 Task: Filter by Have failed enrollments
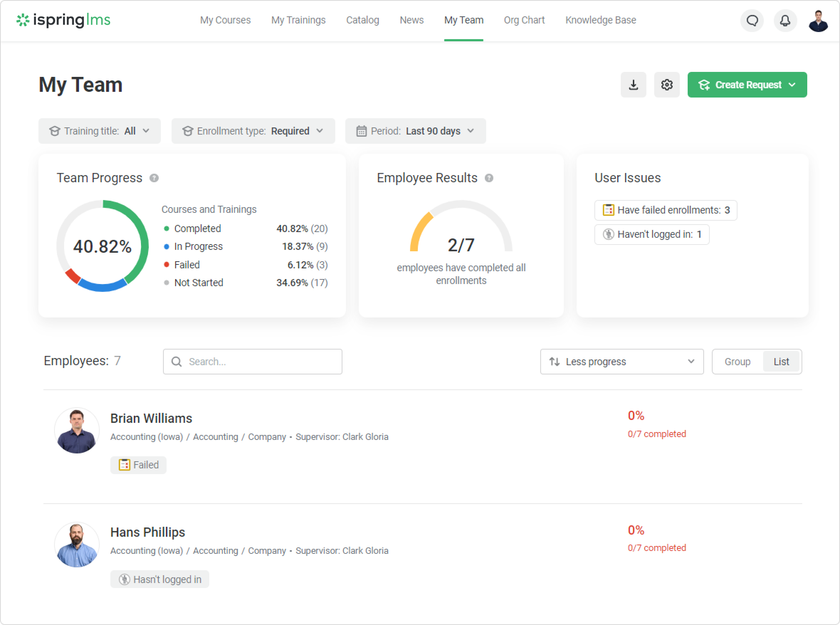tap(666, 210)
